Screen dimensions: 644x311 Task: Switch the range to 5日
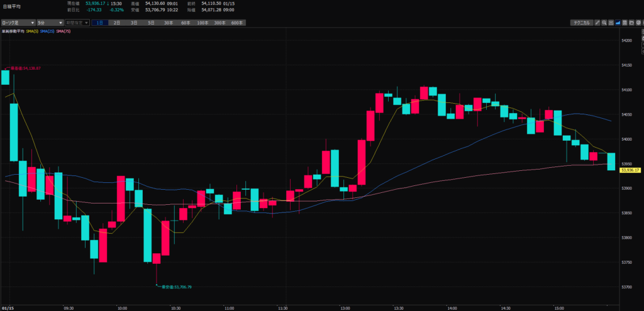coord(151,23)
